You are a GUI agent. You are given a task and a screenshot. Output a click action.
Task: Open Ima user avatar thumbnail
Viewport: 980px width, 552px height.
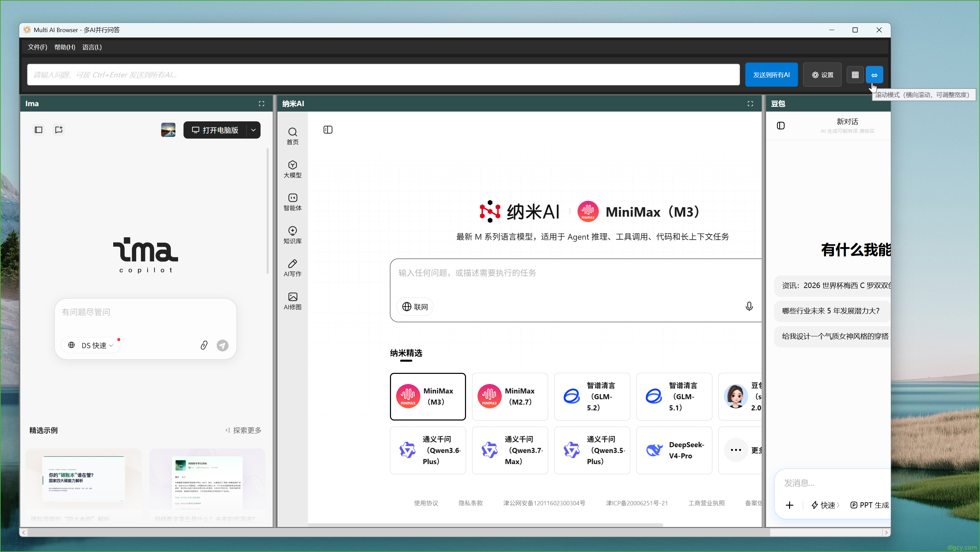pyautogui.click(x=168, y=130)
